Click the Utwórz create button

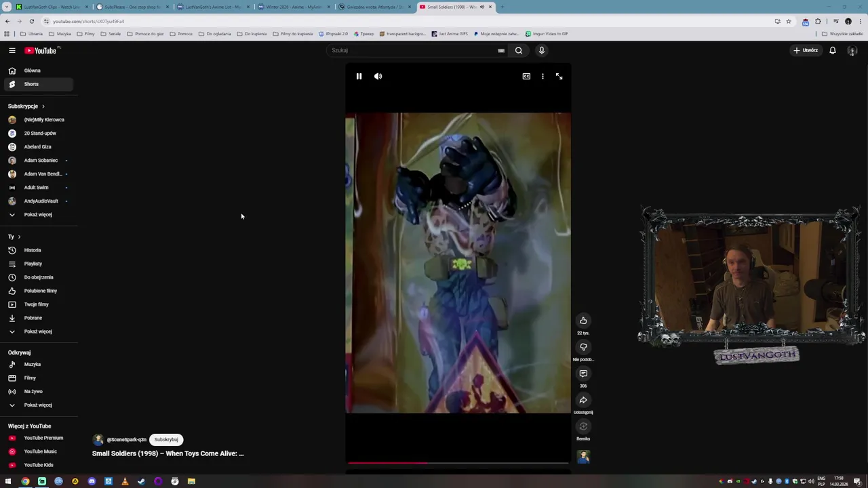pyautogui.click(x=806, y=50)
